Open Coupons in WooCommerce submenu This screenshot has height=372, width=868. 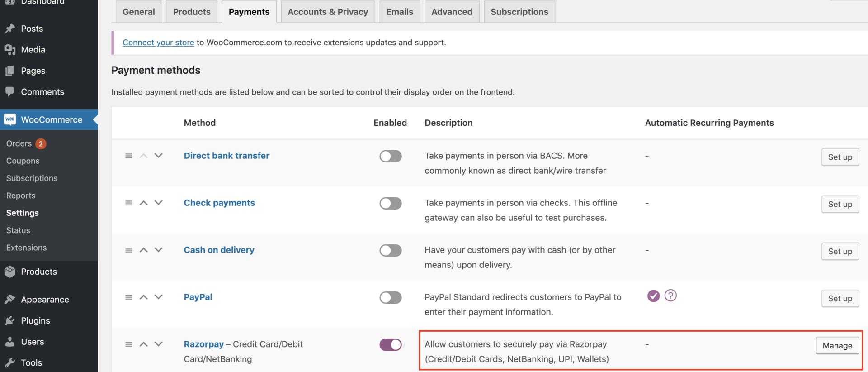tap(23, 161)
